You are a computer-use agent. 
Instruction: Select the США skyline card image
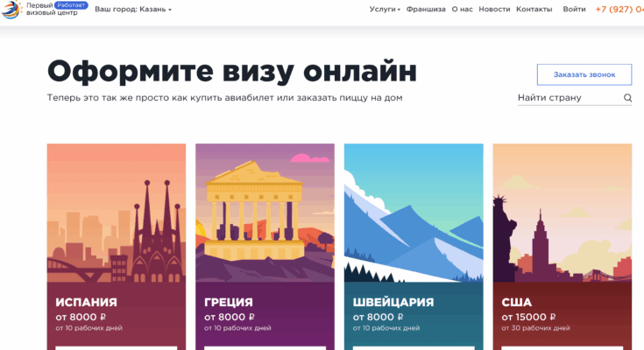[x=563, y=213]
